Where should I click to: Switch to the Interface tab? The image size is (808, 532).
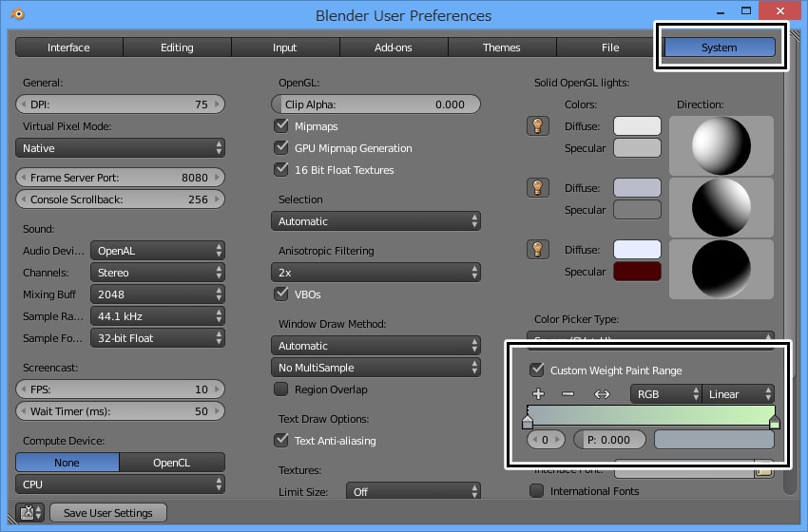[x=69, y=47]
